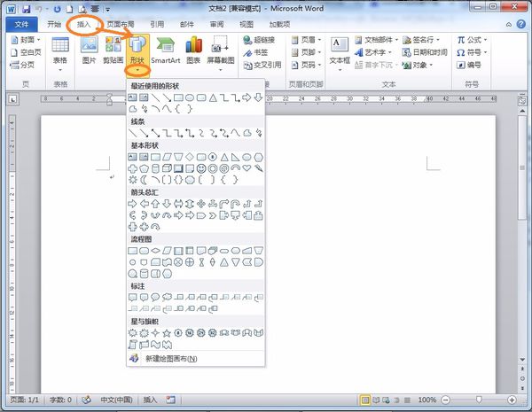Select the cloud callout in 标注
This screenshot has height=412, width=532.
coord(167,298)
